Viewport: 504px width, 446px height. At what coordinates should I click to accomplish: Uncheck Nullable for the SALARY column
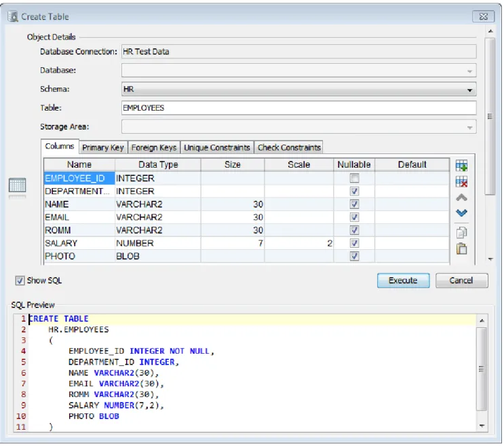tap(354, 243)
